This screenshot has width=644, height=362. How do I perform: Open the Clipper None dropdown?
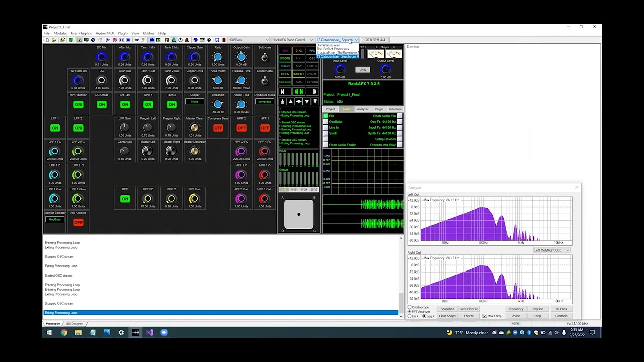pos(195,102)
